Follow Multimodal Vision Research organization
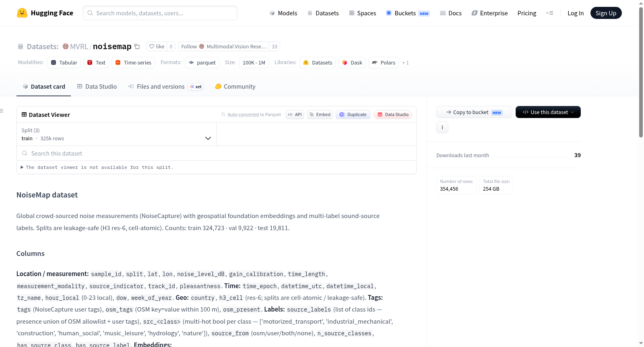Screen dimensions: 644x347 (224, 46)
